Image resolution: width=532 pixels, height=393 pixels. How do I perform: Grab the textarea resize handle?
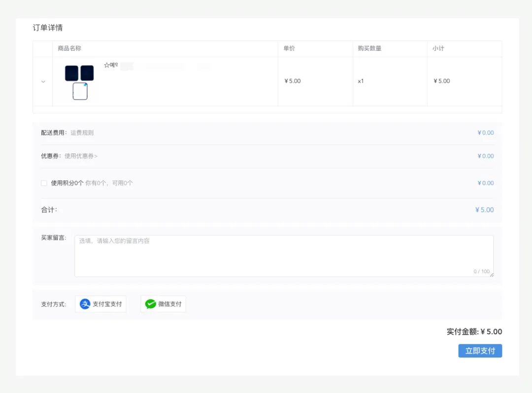point(492,275)
